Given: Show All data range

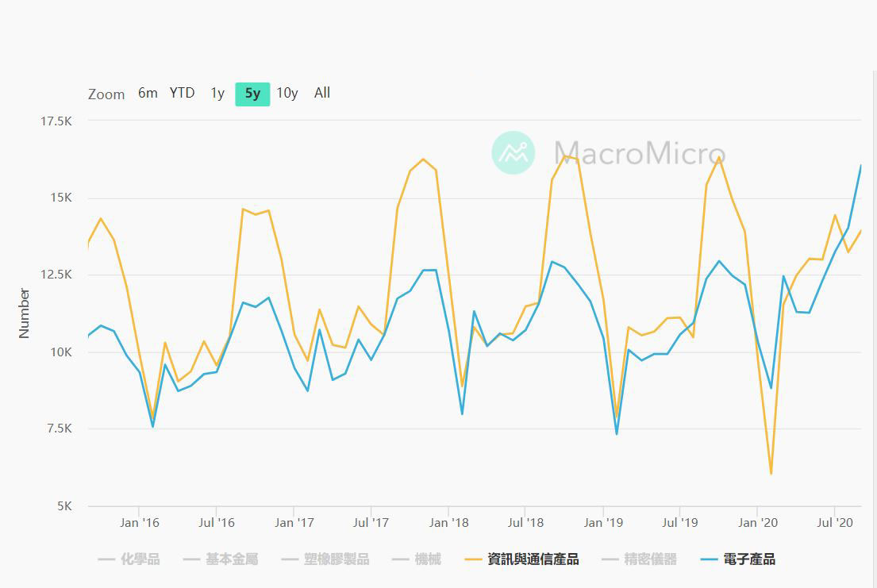Looking at the screenshot, I should 321,93.
